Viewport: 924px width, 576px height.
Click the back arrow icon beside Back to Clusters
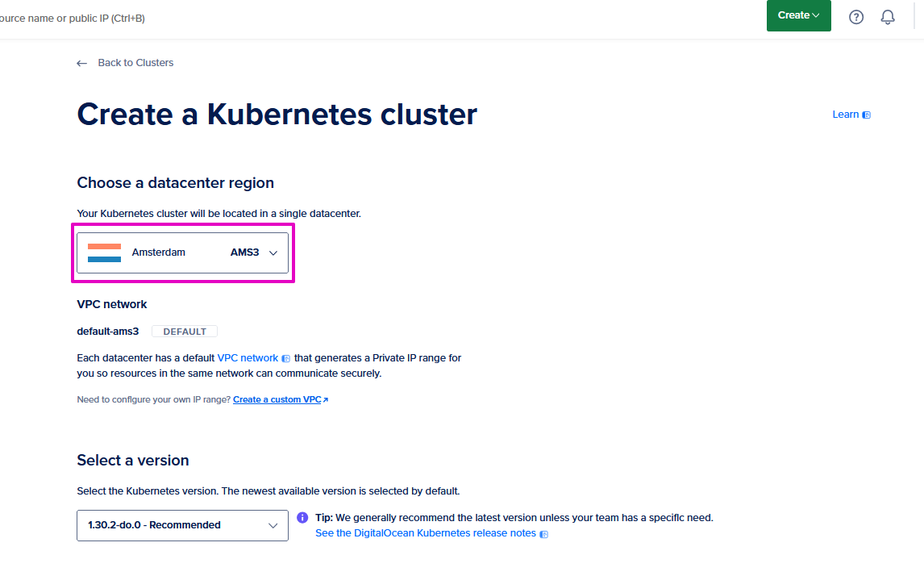click(82, 63)
